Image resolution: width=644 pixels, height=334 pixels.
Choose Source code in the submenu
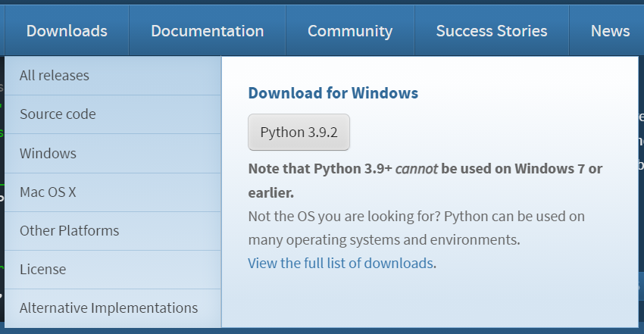[113, 114]
